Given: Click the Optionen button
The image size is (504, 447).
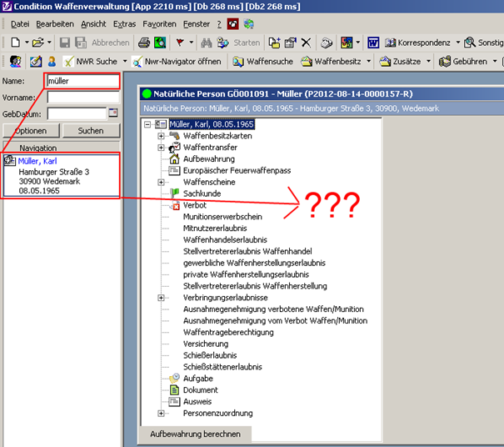Looking at the screenshot, I should tap(30, 131).
